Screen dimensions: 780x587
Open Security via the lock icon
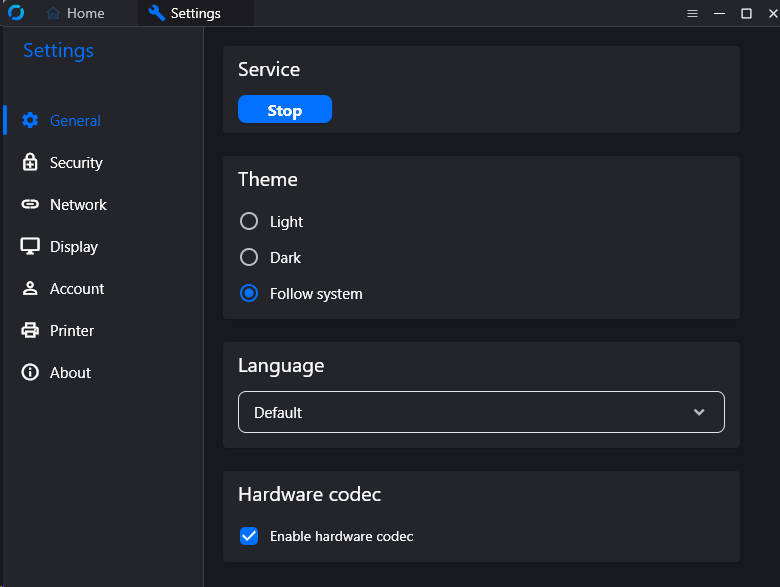pyautogui.click(x=30, y=162)
